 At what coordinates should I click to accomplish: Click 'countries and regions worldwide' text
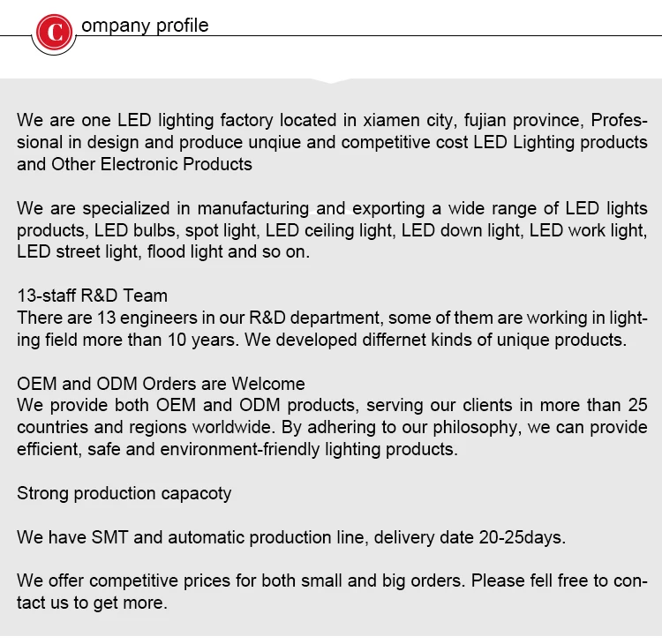(146, 428)
